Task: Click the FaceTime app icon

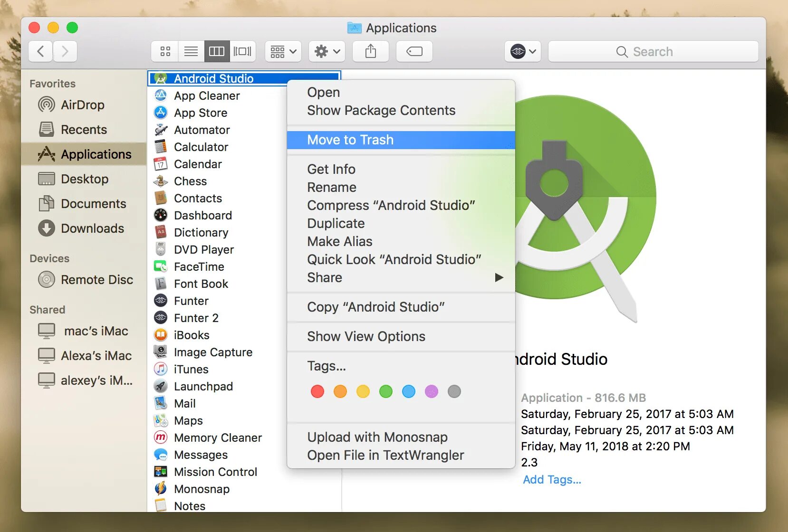Action: [x=161, y=266]
